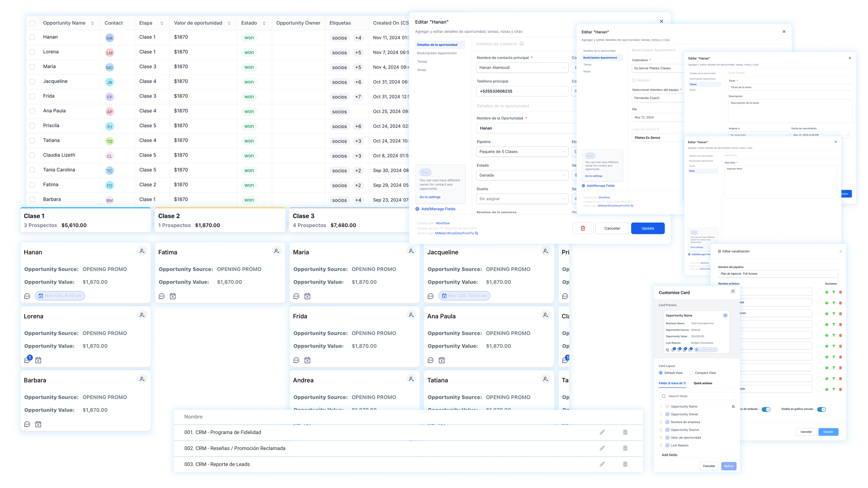Select the checkbox for the Hanan row
This screenshot has width=868, height=488.
tap(32, 37)
